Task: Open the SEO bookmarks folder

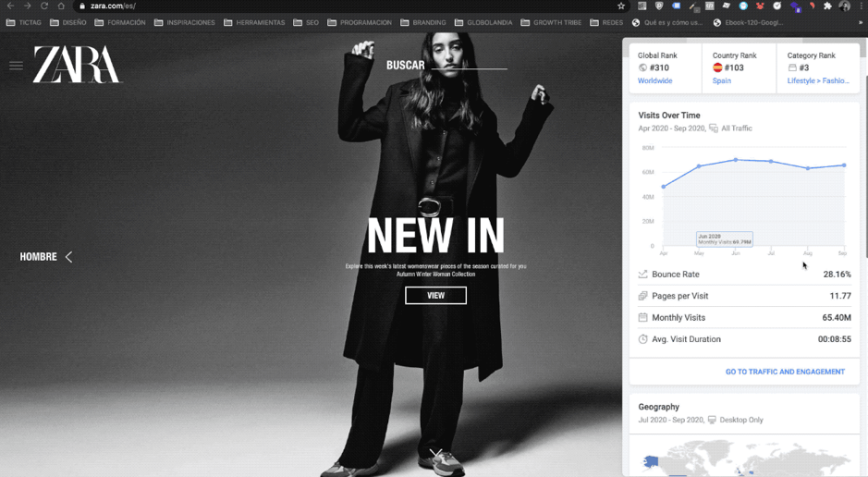Action: click(x=306, y=23)
